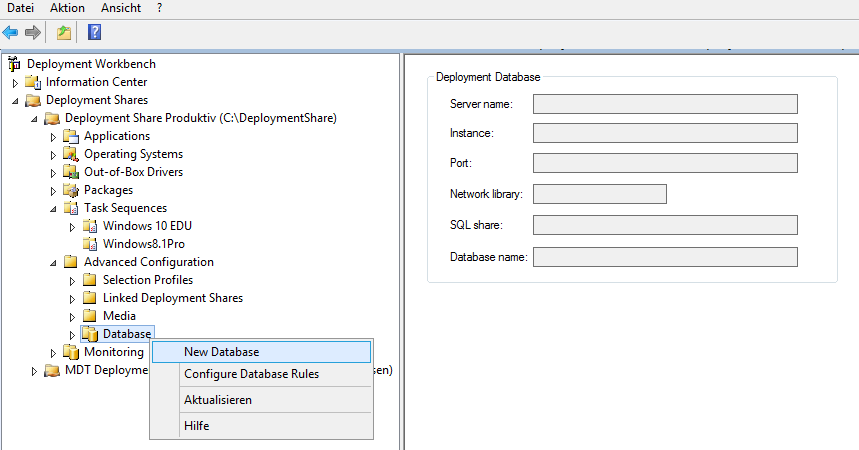Click Aktualisieren in the context menu

click(217, 400)
